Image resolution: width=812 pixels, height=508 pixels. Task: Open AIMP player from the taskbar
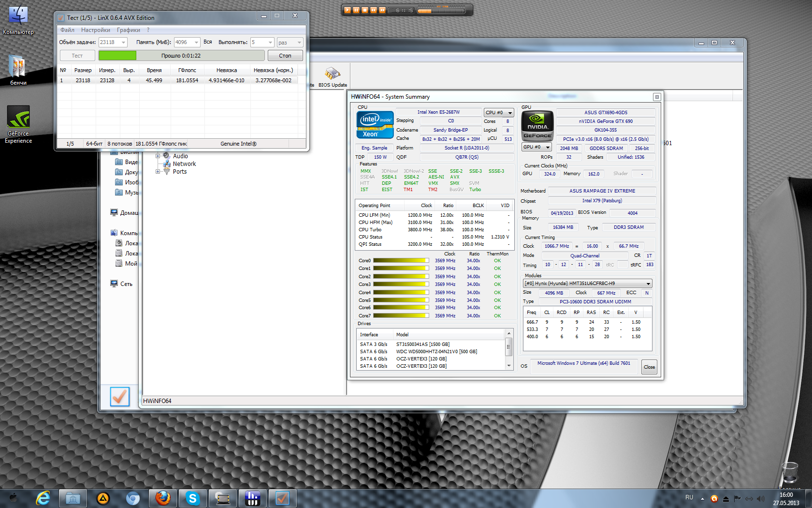pyautogui.click(x=103, y=498)
